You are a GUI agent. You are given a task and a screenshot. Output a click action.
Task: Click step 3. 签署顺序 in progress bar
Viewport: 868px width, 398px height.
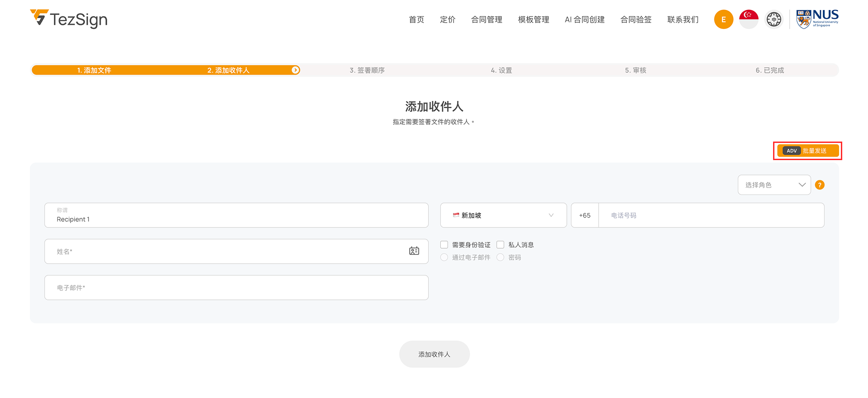tap(367, 70)
